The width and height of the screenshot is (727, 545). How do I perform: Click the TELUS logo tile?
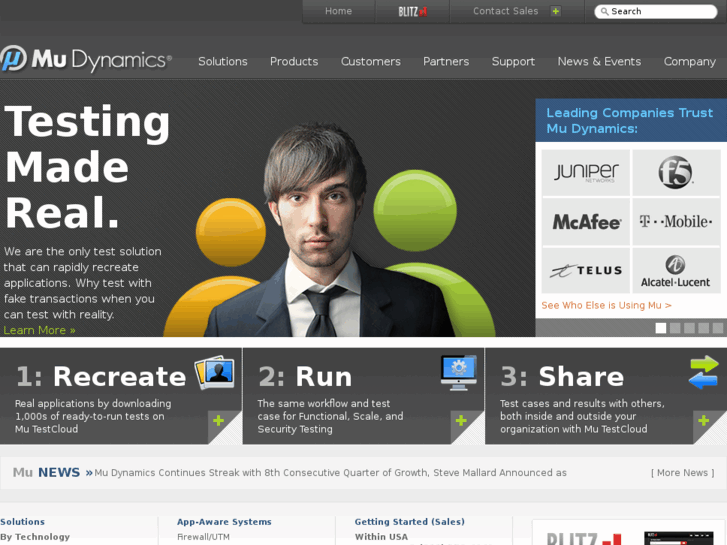pos(586,270)
